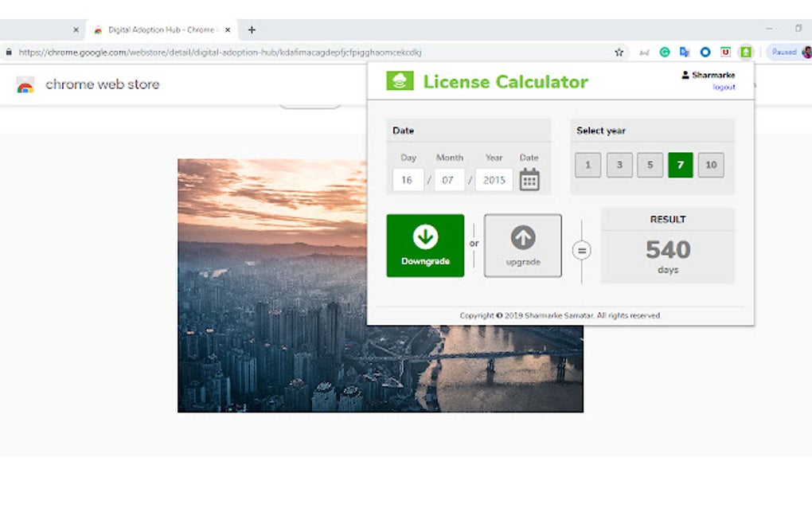Open the blue circle extension icon
Image resolution: width=812 pixels, height=508 pixels.
(x=705, y=51)
